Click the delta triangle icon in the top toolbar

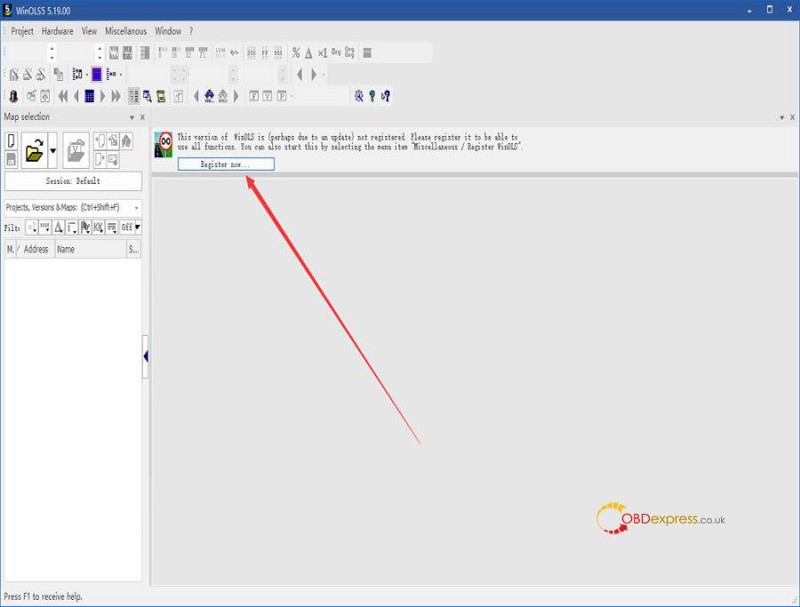coord(309,53)
